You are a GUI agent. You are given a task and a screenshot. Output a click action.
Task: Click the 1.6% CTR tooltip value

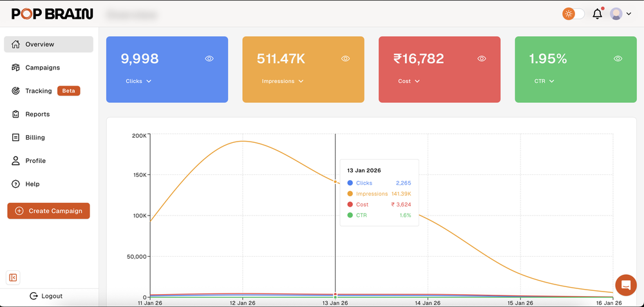click(405, 215)
